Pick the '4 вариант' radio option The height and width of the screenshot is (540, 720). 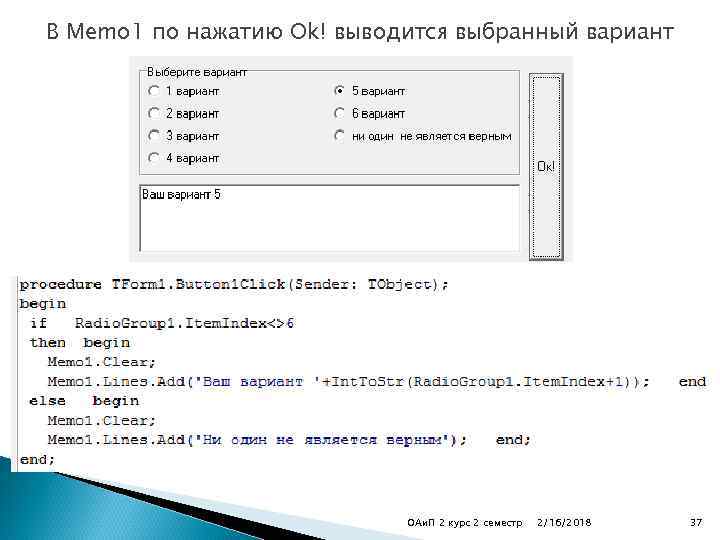(x=154, y=158)
